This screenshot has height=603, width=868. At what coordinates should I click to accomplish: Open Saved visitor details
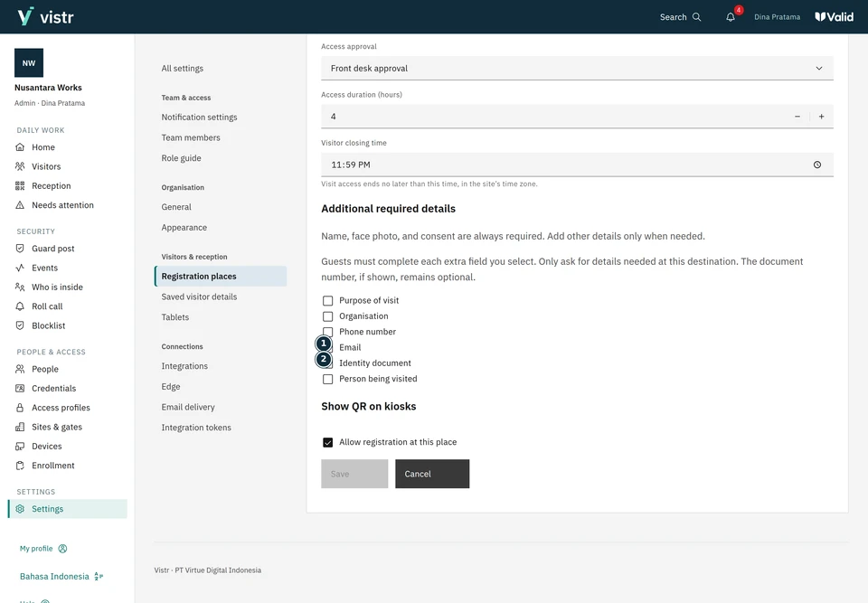(199, 297)
